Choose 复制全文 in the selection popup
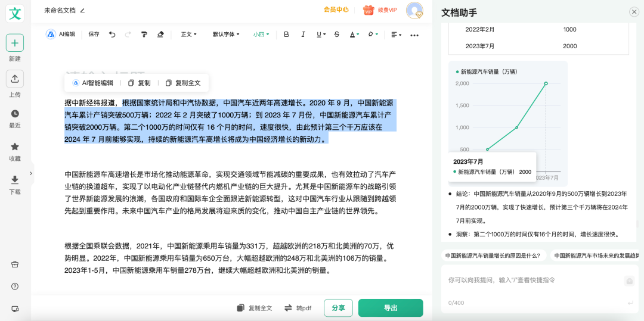The image size is (644, 321). [x=183, y=83]
